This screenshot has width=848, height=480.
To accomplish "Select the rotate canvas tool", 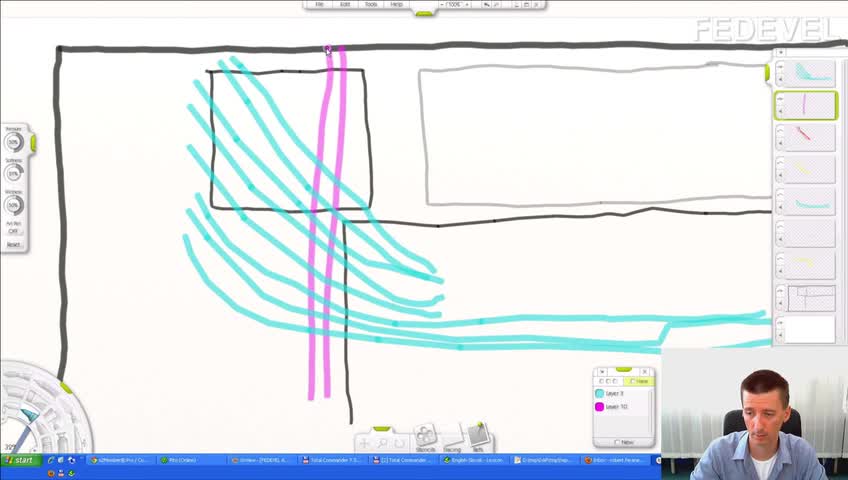I will (399, 444).
